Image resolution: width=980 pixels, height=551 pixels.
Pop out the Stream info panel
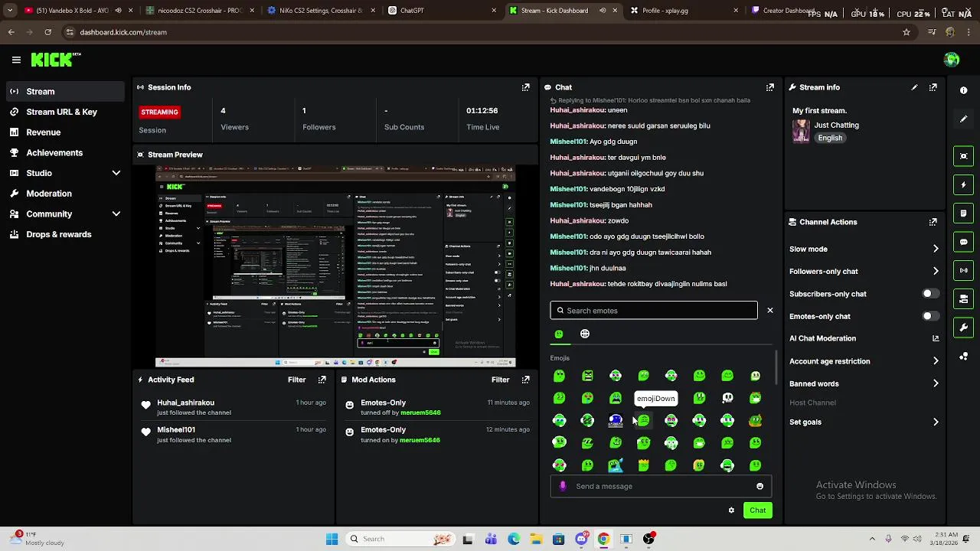click(x=933, y=87)
